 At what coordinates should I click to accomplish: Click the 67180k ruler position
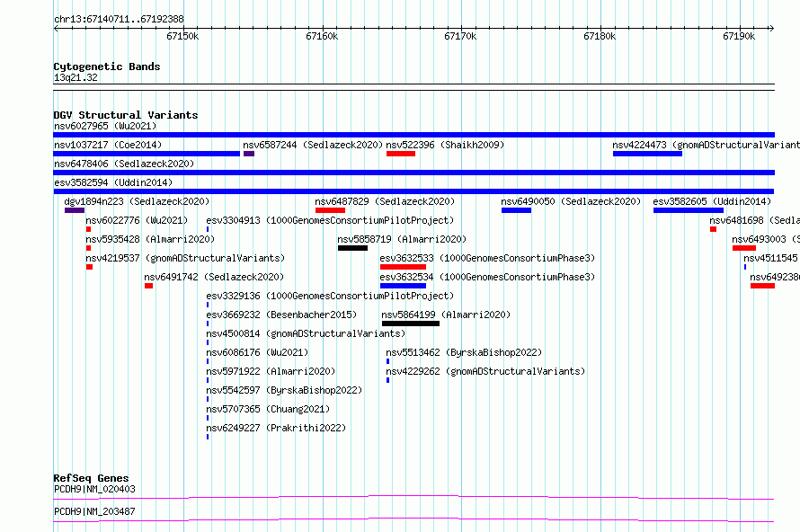pos(600,36)
